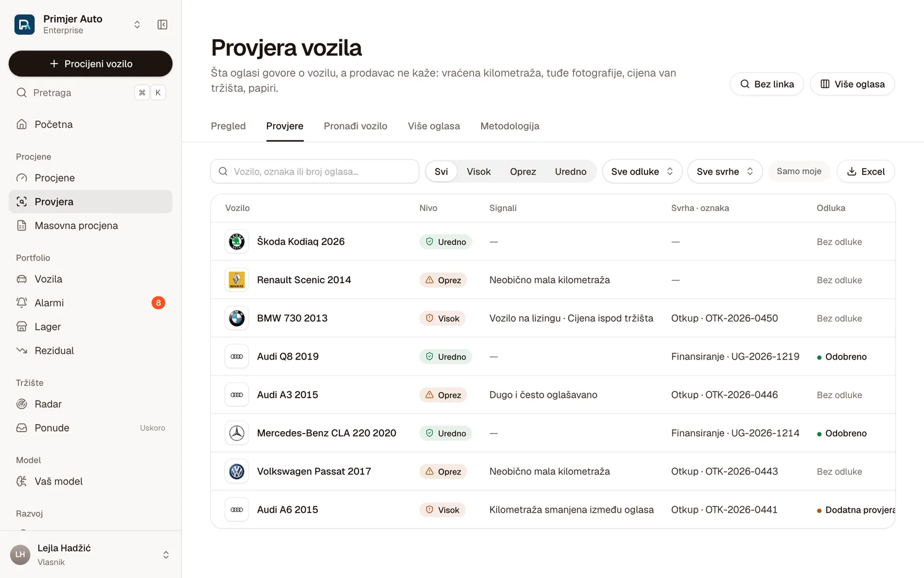Image resolution: width=924 pixels, height=578 pixels.
Task: Click the LH user avatar
Action: pos(20,555)
